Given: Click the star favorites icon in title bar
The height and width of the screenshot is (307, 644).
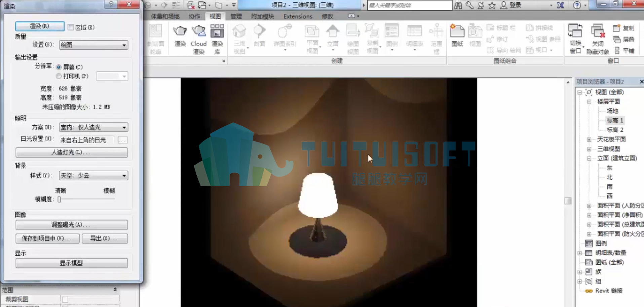Looking at the screenshot, I should (x=492, y=5).
